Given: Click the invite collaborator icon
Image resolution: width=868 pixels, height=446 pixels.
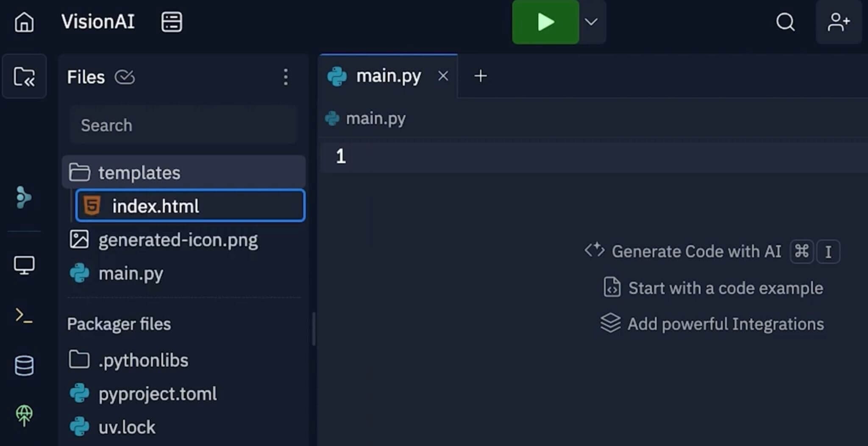Looking at the screenshot, I should coord(838,22).
